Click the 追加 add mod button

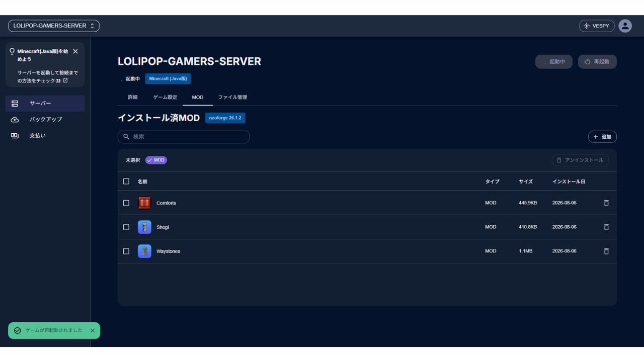click(x=602, y=137)
